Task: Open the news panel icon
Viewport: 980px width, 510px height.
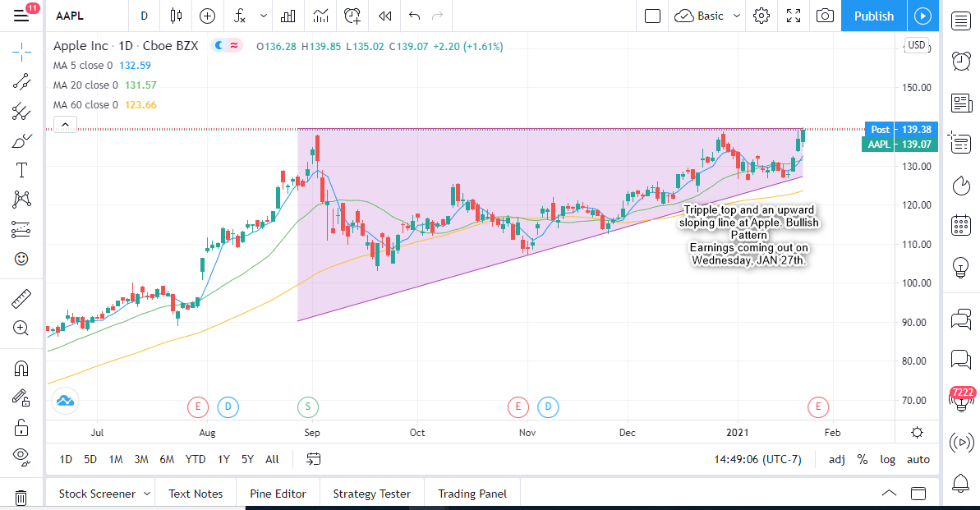Action: [960, 103]
